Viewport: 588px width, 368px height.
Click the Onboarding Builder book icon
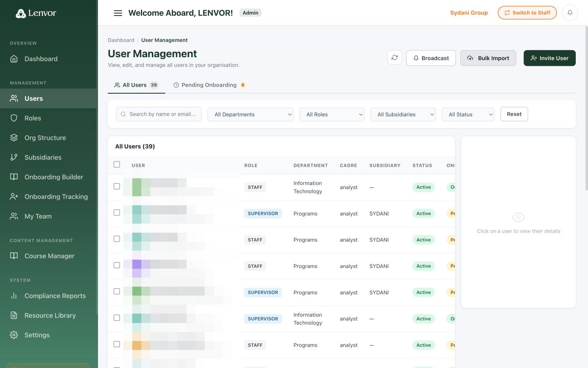[14, 177]
